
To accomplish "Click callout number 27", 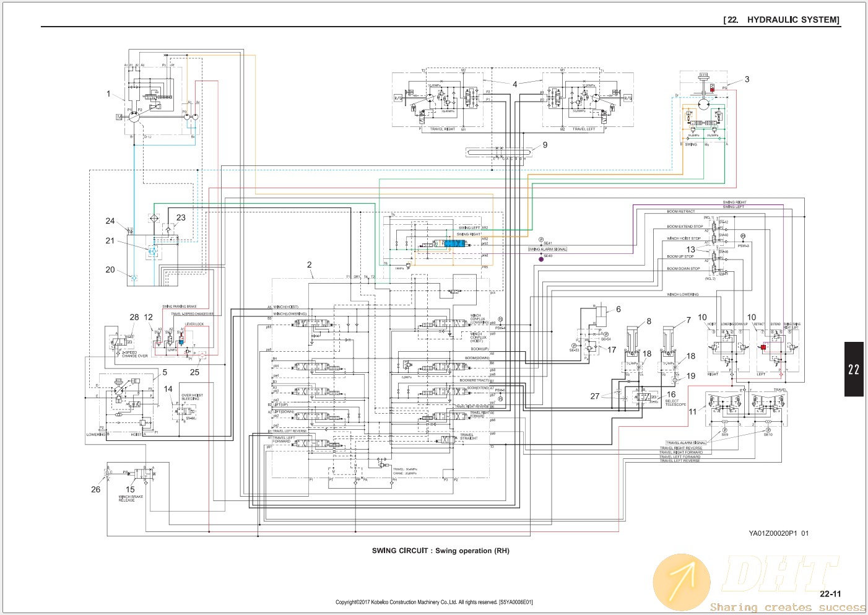I will click(x=595, y=396).
